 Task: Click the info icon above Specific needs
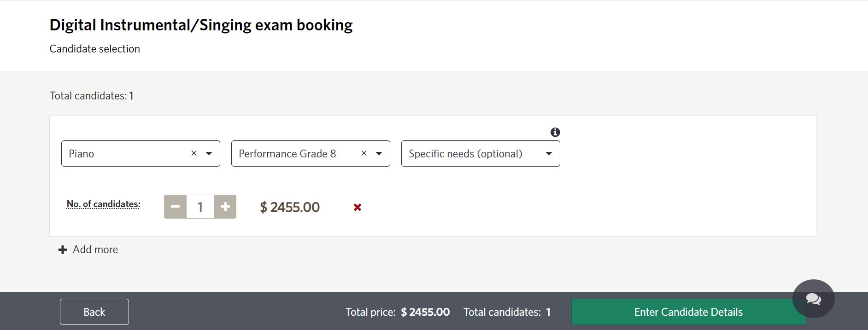click(x=555, y=132)
